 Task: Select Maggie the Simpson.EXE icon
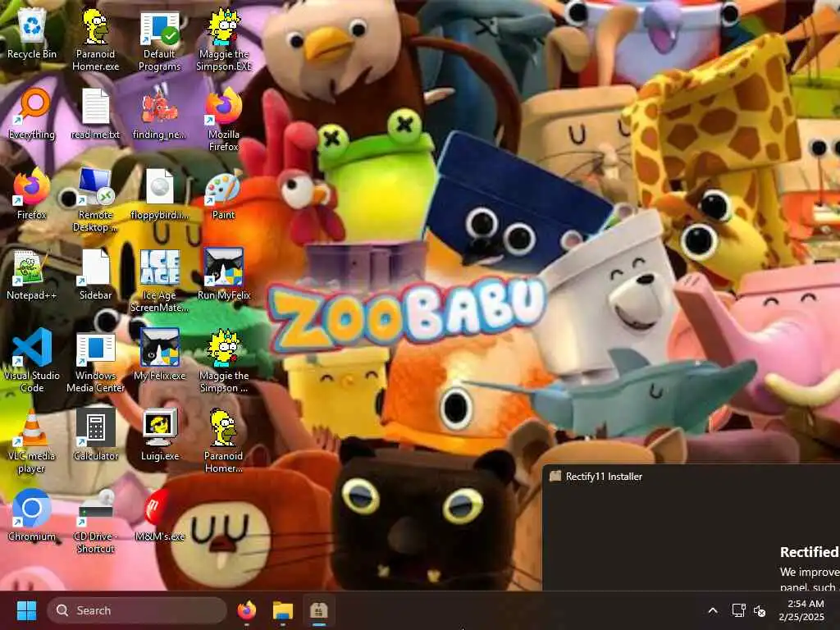pos(223,39)
